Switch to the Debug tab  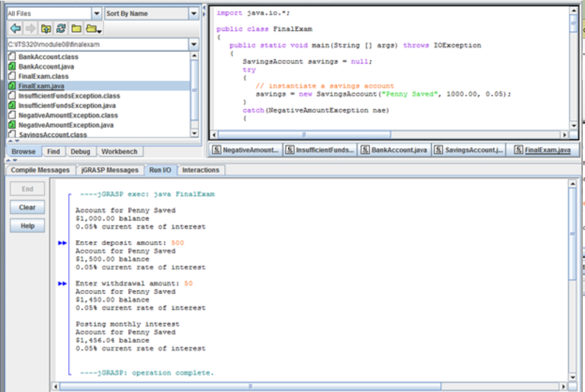point(79,151)
